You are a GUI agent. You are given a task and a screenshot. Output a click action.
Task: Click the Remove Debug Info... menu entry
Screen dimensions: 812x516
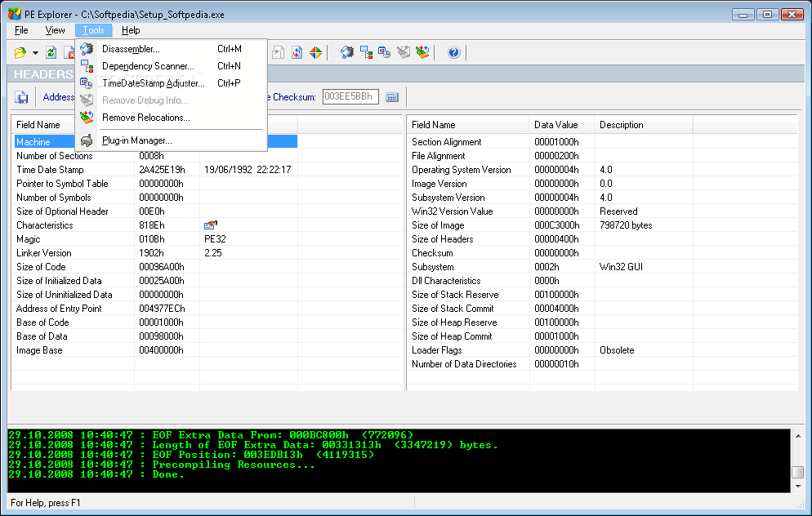171,100
